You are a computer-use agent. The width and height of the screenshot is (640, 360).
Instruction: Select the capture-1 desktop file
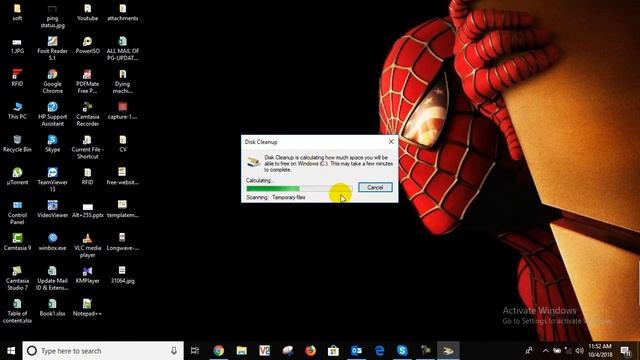[122, 111]
